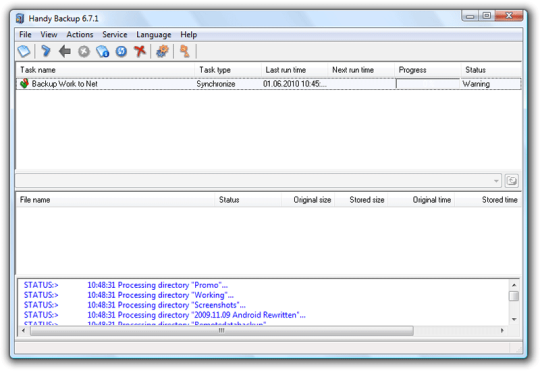Image resolution: width=540 pixels, height=371 pixels.
Task: Click the blue refresh circle toolbar icon
Action: point(121,52)
